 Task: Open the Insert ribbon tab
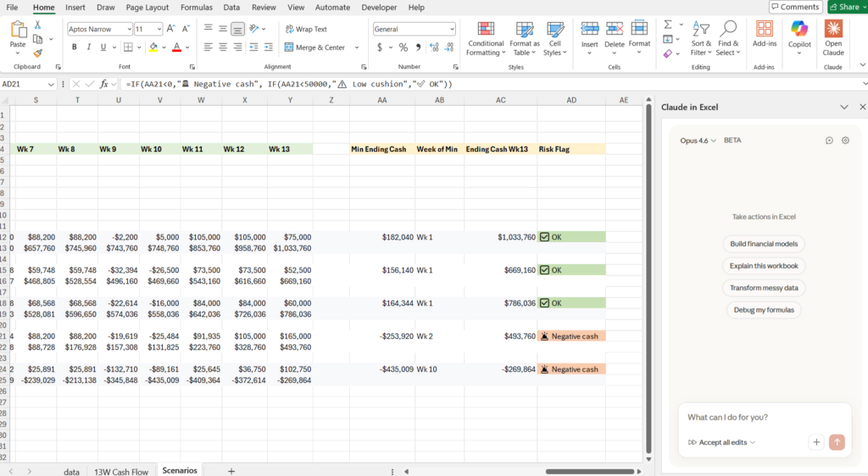pos(75,7)
